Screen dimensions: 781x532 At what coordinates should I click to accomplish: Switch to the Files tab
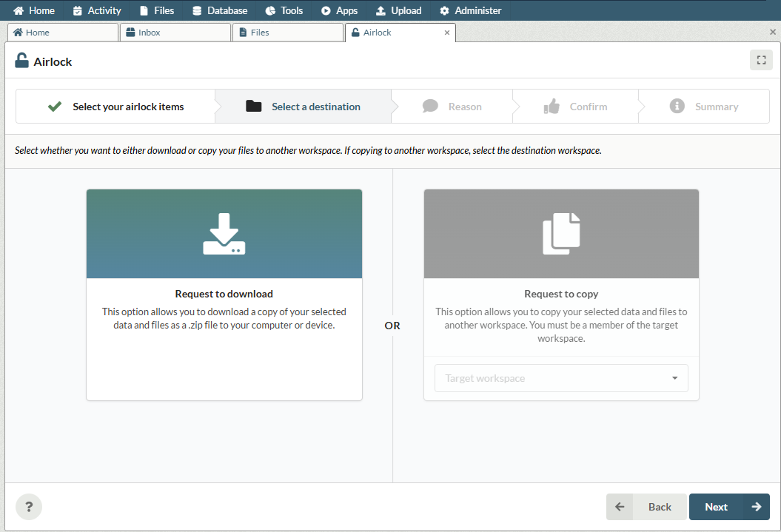tap(287, 33)
